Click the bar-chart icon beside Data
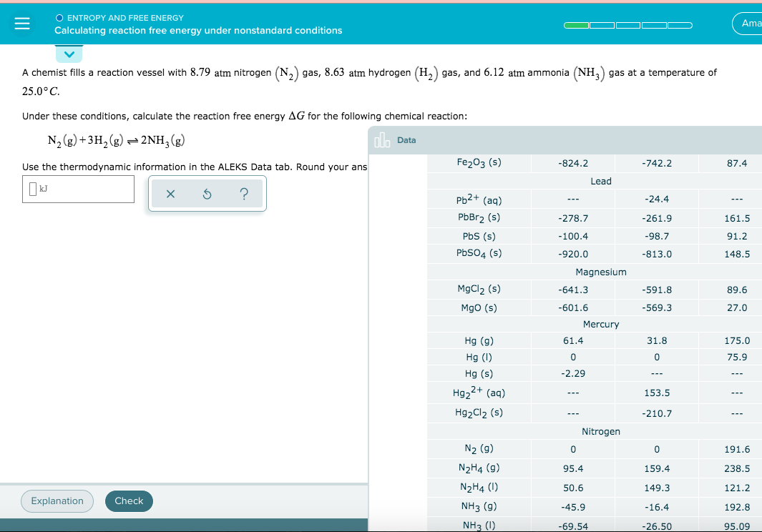This screenshot has width=762, height=532. point(381,139)
